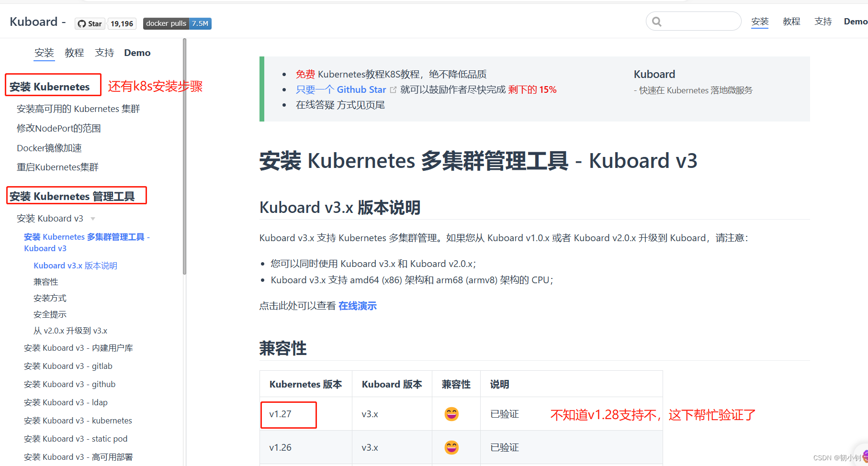Click 在线答疑 方式见页尾 banner text

click(340, 105)
